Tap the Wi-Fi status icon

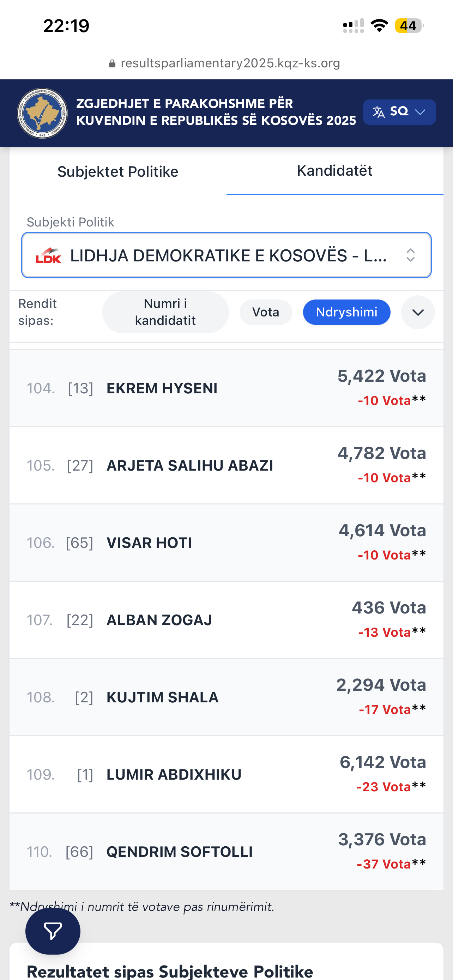click(x=379, y=25)
